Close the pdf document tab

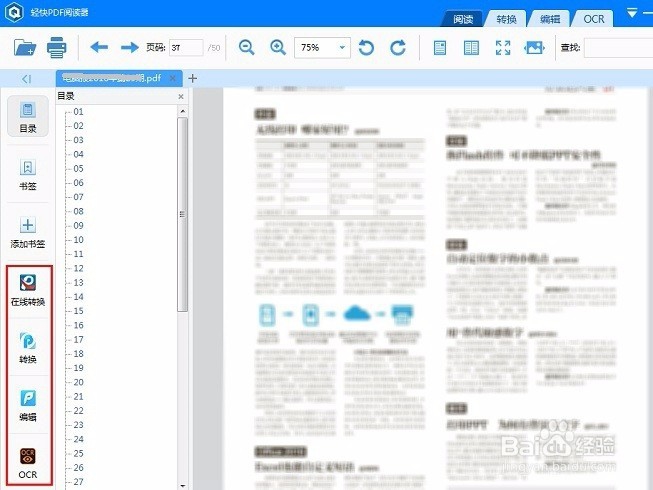coord(173,78)
